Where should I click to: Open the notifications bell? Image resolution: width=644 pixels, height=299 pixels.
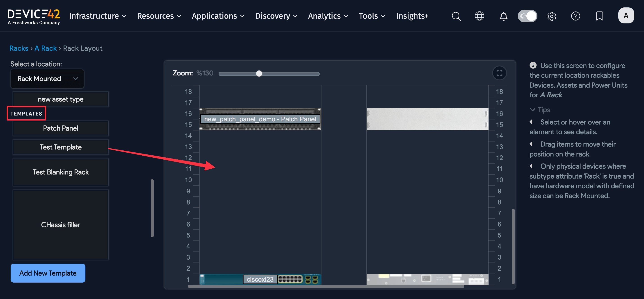pyautogui.click(x=503, y=16)
